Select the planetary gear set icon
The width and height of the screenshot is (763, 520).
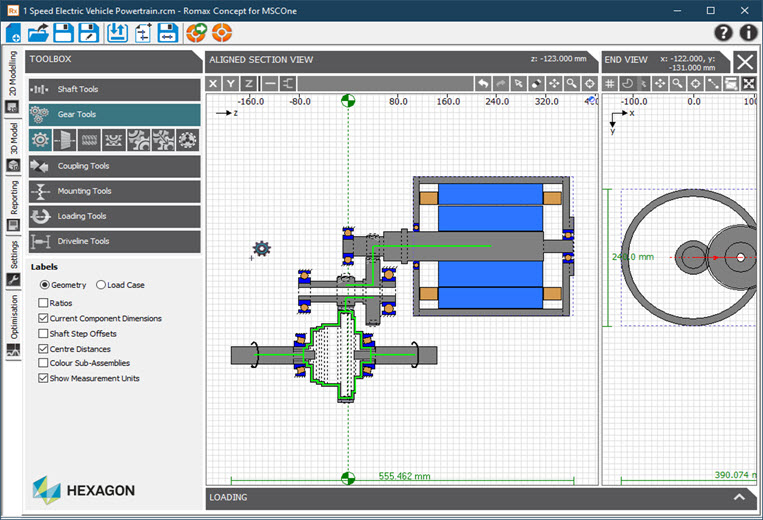(187, 140)
